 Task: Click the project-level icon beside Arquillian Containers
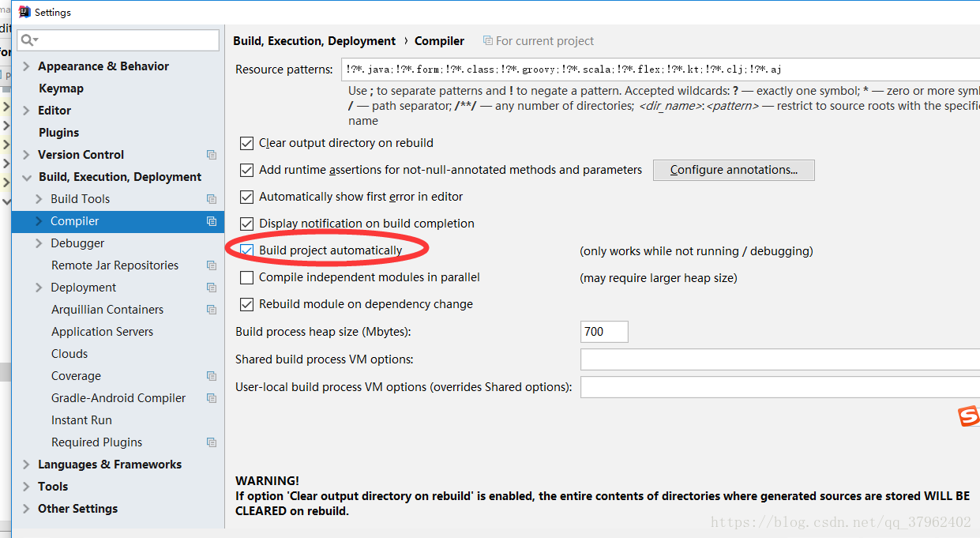click(x=211, y=310)
